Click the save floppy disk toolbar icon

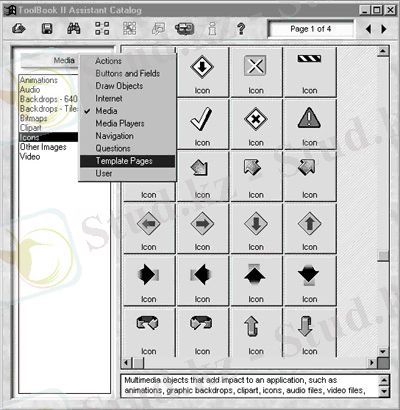pyautogui.click(x=47, y=29)
